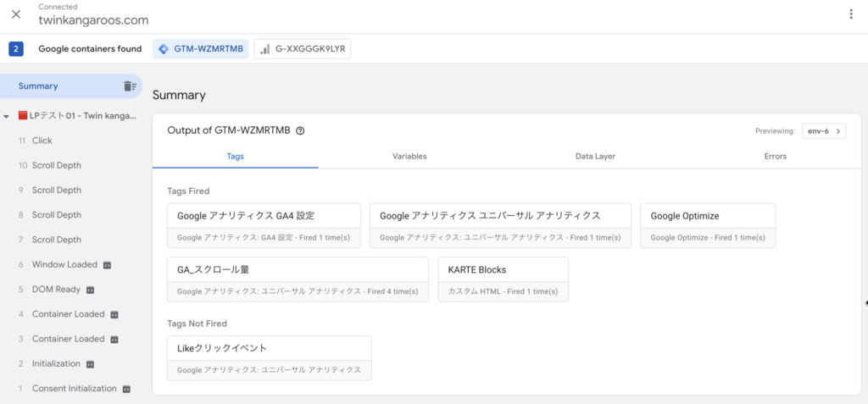
Task: Click the clear events trash icon beside Summary
Action: (130, 86)
